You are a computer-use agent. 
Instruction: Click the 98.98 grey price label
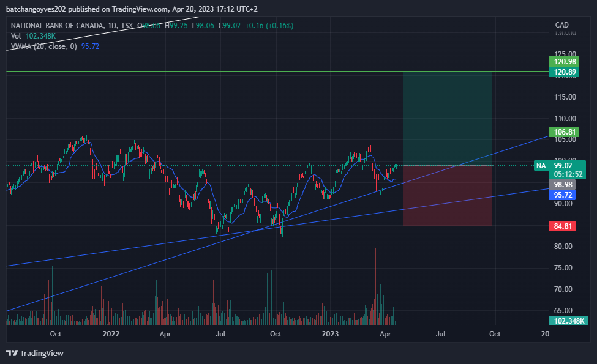click(x=563, y=185)
